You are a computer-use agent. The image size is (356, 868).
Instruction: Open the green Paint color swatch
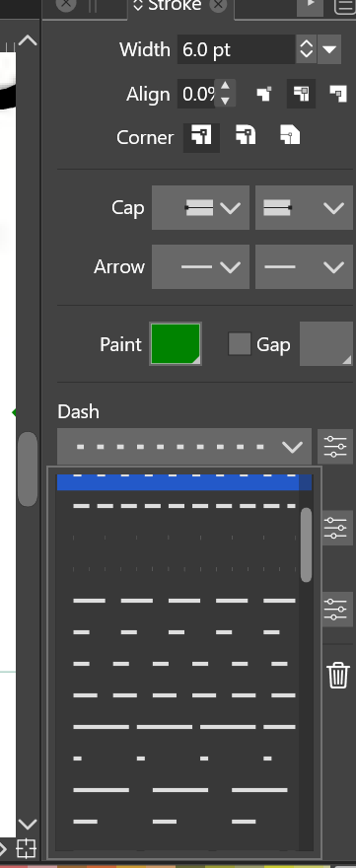[x=176, y=344]
